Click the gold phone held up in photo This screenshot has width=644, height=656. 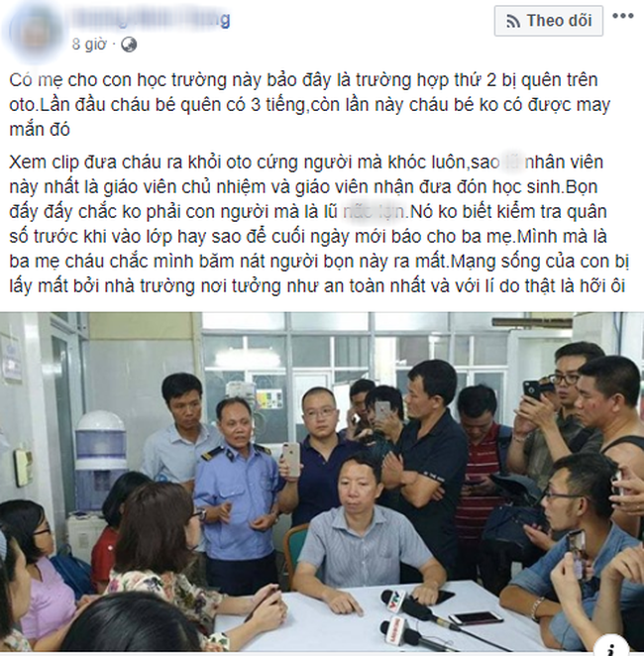click(x=291, y=460)
